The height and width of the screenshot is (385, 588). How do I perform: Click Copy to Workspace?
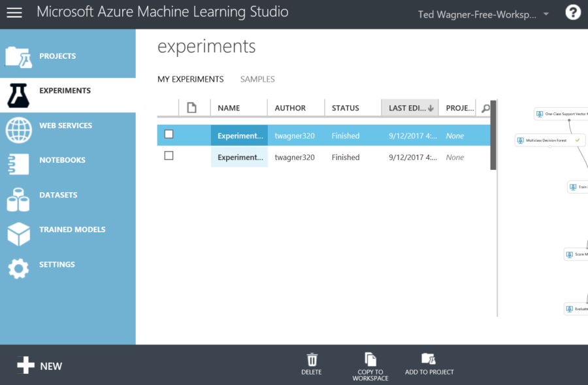click(x=370, y=367)
